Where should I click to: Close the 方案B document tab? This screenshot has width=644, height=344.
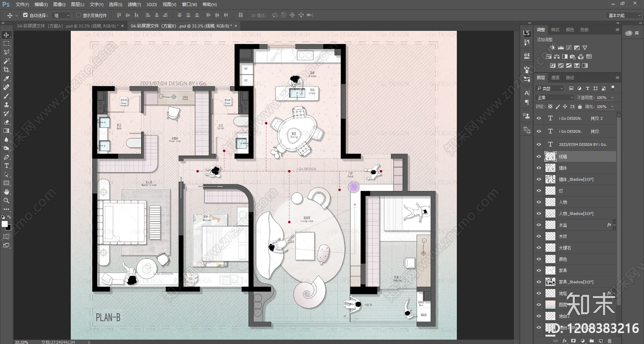tap(236, 26)
